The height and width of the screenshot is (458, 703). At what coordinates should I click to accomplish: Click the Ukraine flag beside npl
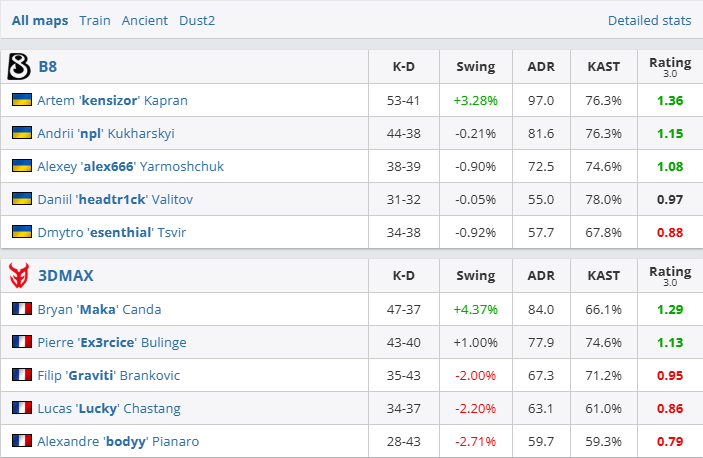[x=21, y=133]
